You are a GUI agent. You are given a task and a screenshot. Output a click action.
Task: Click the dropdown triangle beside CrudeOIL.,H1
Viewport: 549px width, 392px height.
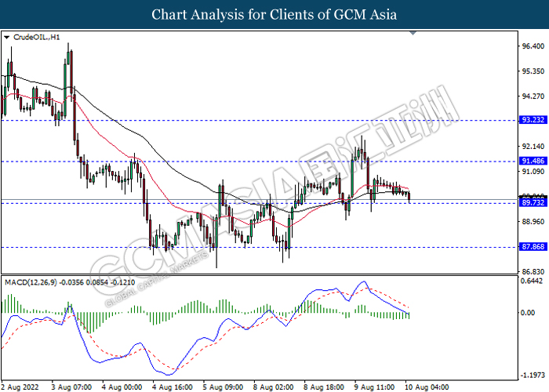pyautogui.click(x=6, y=37)
